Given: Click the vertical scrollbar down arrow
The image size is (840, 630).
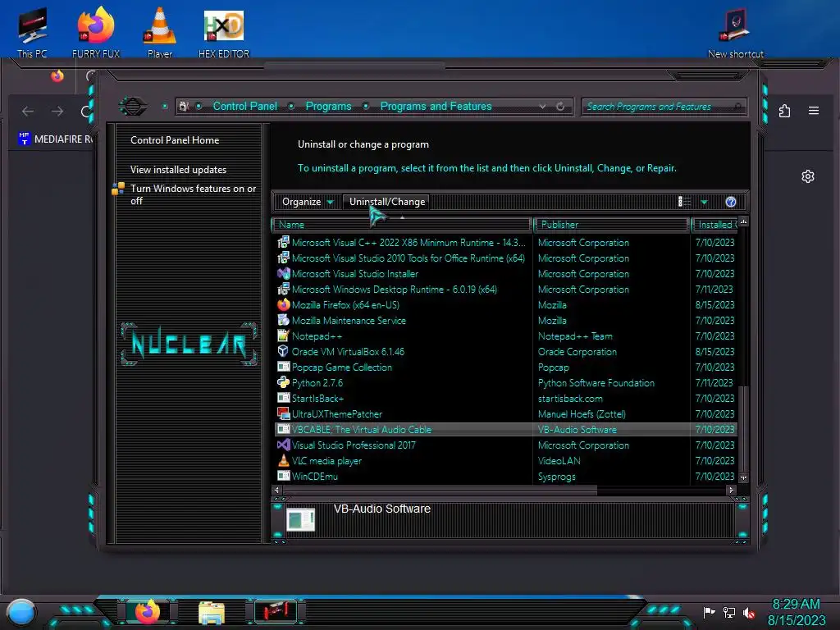Looking at the screenshot, I should (x=743, y=477).
